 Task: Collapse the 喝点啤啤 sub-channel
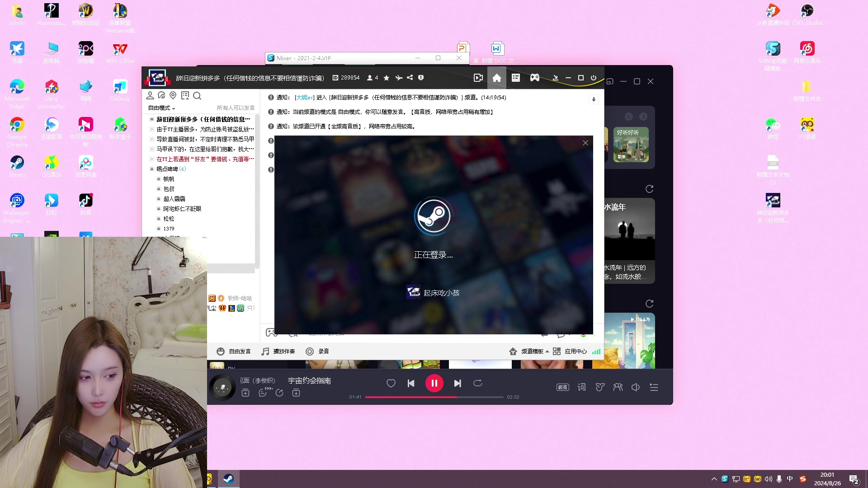pos(152,169)
